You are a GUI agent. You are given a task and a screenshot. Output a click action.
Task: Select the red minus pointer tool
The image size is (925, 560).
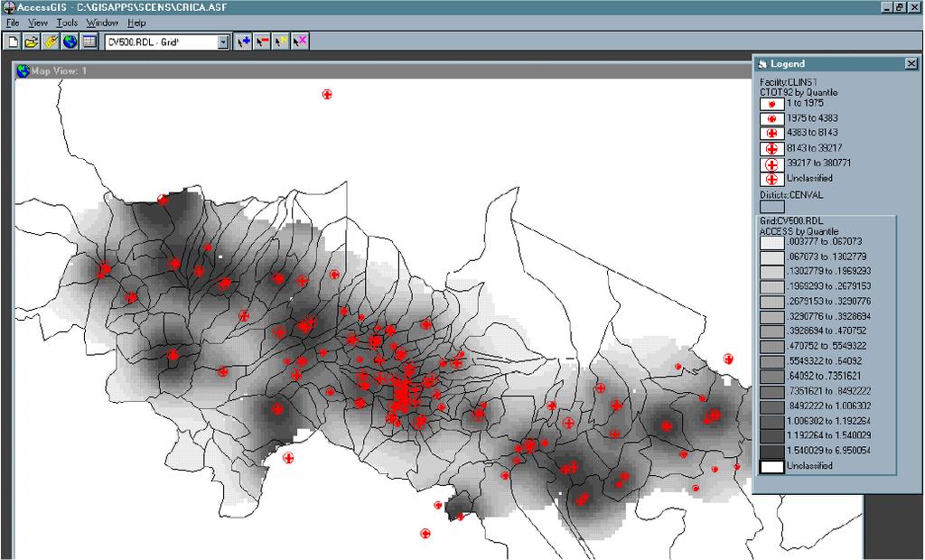pyautogui.click(x=262, y=42)
